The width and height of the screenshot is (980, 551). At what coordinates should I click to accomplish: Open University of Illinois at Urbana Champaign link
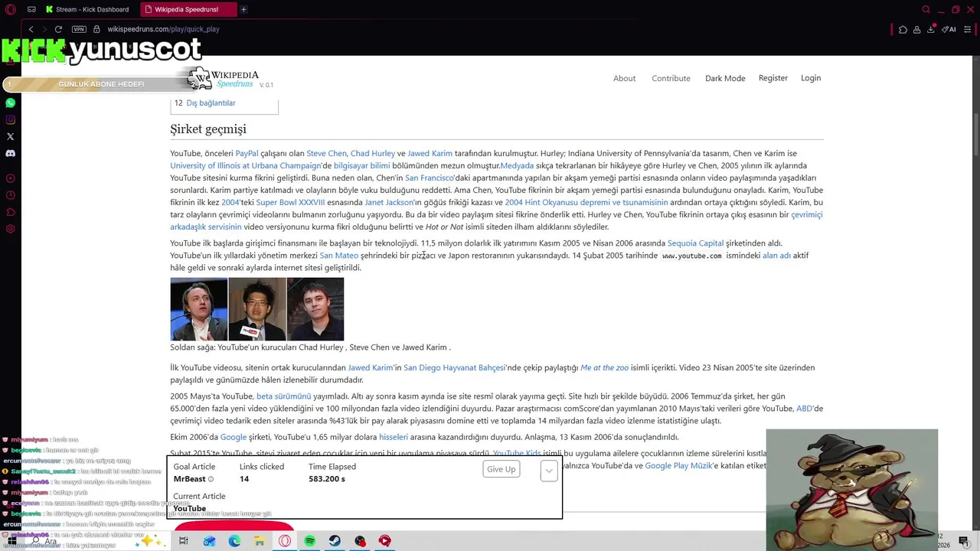(x=245, y=165)
